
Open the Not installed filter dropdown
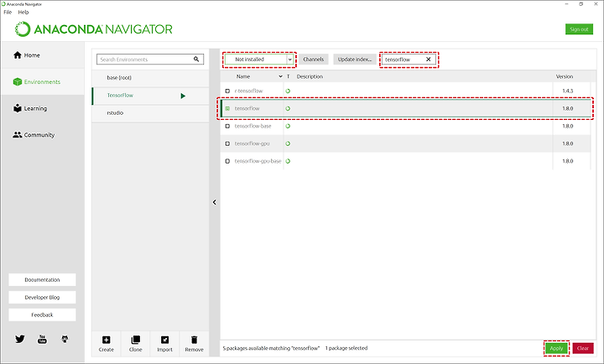tap(259, 60)
